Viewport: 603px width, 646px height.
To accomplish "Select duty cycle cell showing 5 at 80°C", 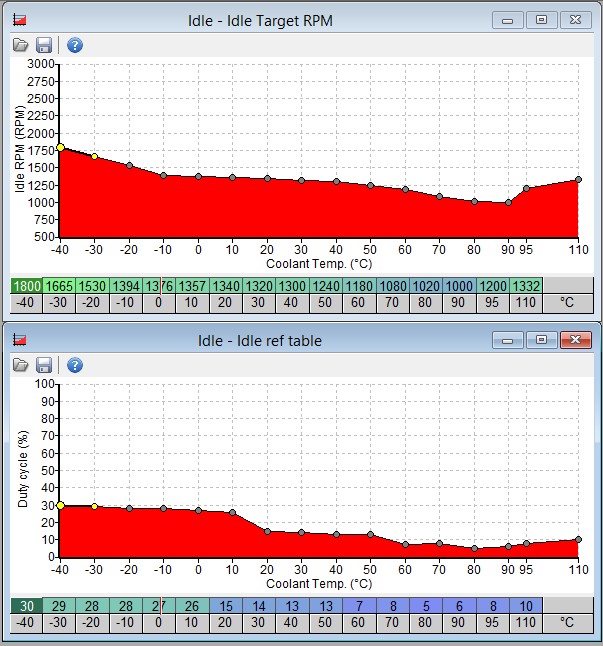I will tap(426, 606).
